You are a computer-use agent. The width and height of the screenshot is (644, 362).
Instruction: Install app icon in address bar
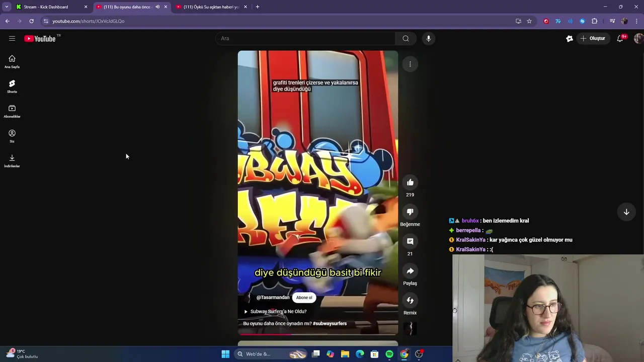(518, 21)
